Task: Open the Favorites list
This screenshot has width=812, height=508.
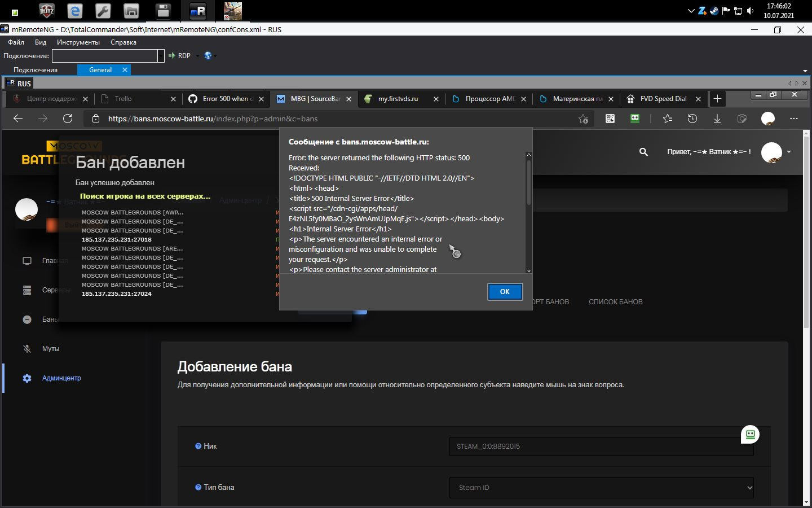Action: tap(668, 119)
